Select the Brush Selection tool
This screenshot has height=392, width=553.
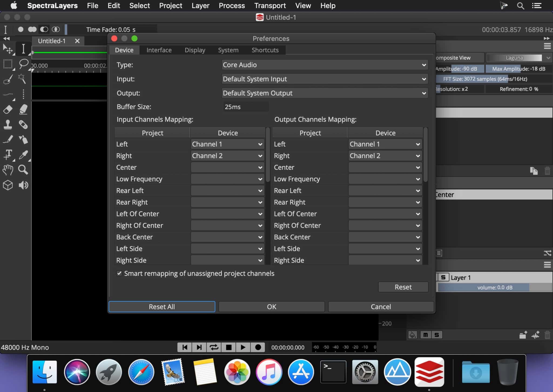[8, 80]
